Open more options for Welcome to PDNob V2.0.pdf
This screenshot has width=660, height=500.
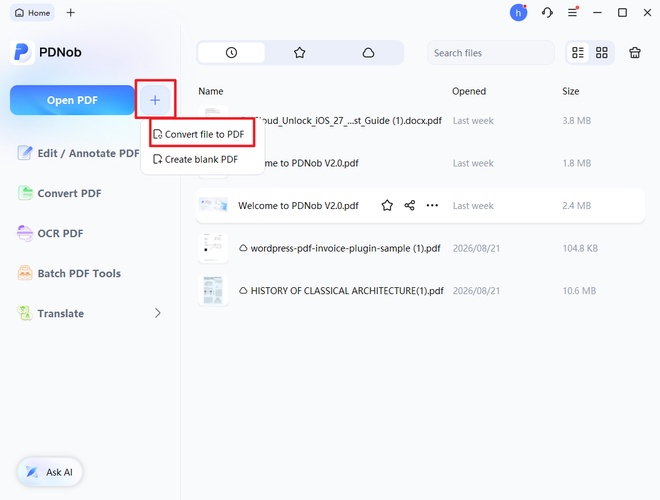coord(432,205)
